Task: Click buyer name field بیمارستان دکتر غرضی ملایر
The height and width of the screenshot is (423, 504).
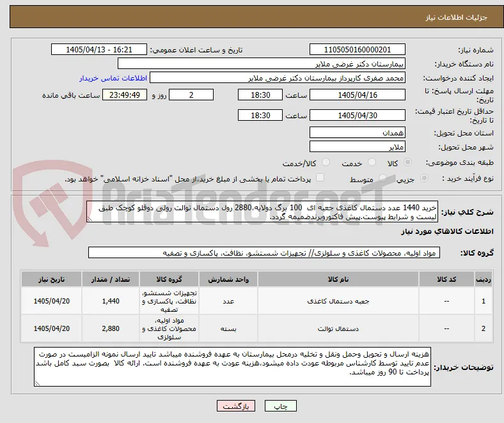Action: click(x=262, y=64)
